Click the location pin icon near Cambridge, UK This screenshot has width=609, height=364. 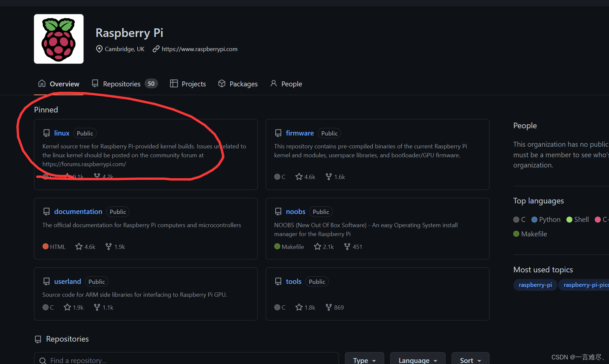click(x=99, y=49)
